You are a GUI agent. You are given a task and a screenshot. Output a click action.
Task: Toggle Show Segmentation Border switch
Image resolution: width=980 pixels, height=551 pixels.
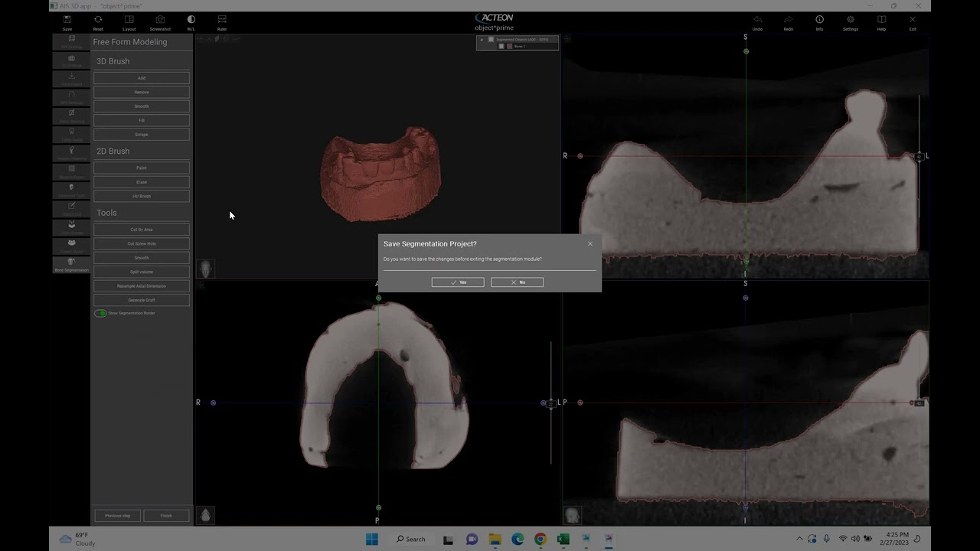click(x=100, y=313)
